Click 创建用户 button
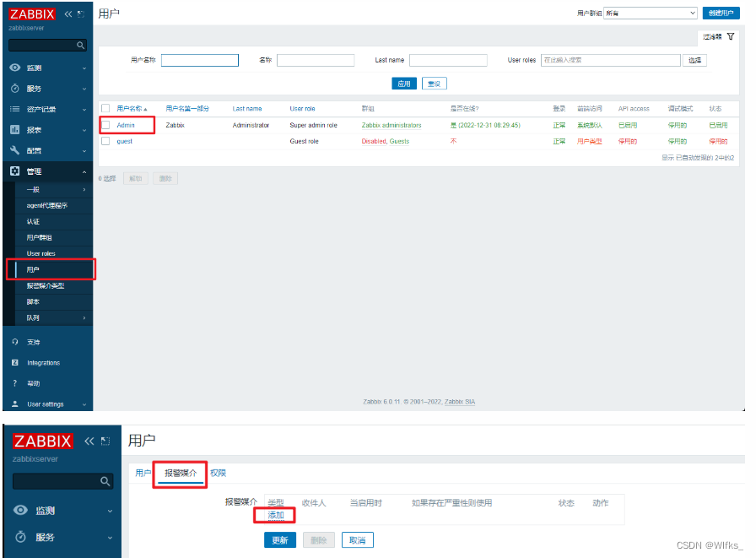 (721, 13)
